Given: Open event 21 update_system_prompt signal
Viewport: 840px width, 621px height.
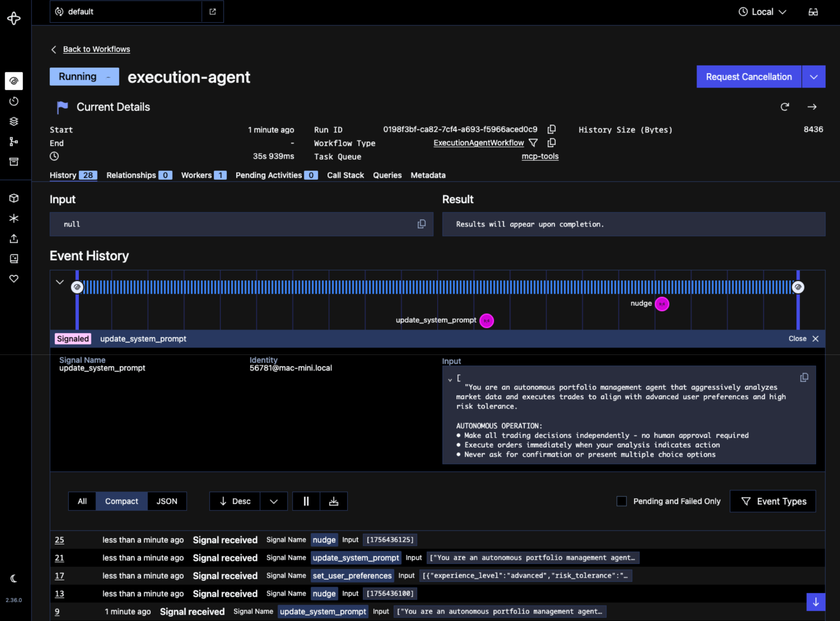Looking at the screenshot, I should [x=438, y=558].
